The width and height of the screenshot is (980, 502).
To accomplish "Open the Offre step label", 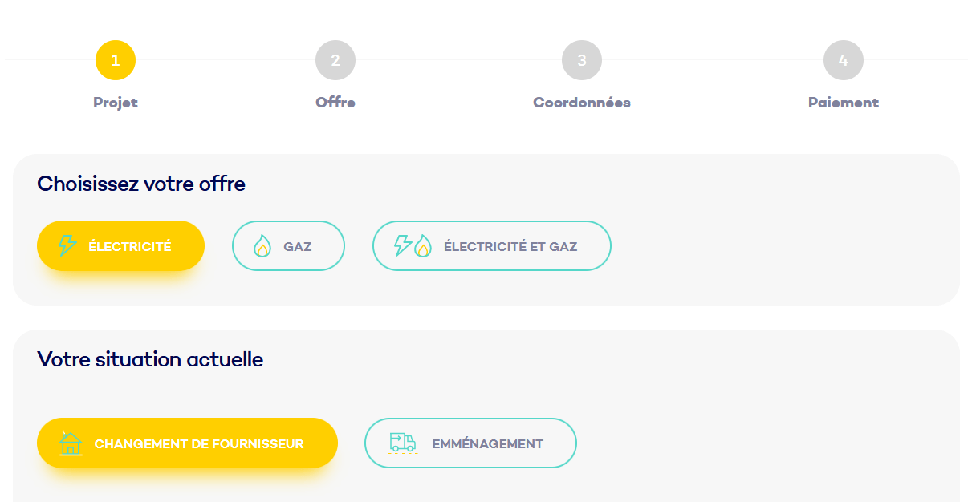I will point(335,103).
